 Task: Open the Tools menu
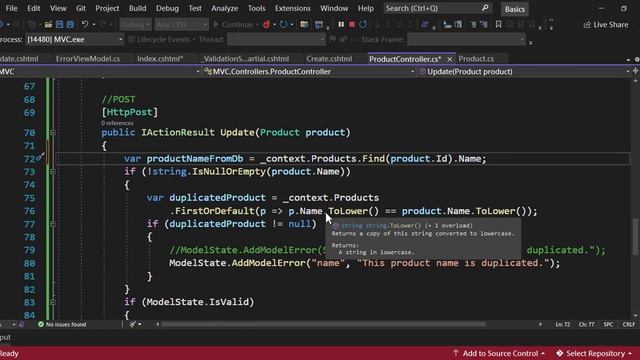256,8
